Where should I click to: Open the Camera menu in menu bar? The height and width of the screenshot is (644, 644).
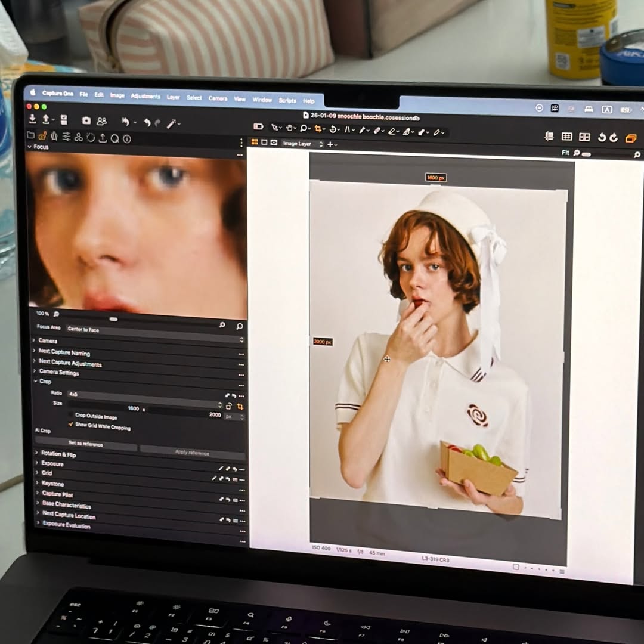[218, 98]
